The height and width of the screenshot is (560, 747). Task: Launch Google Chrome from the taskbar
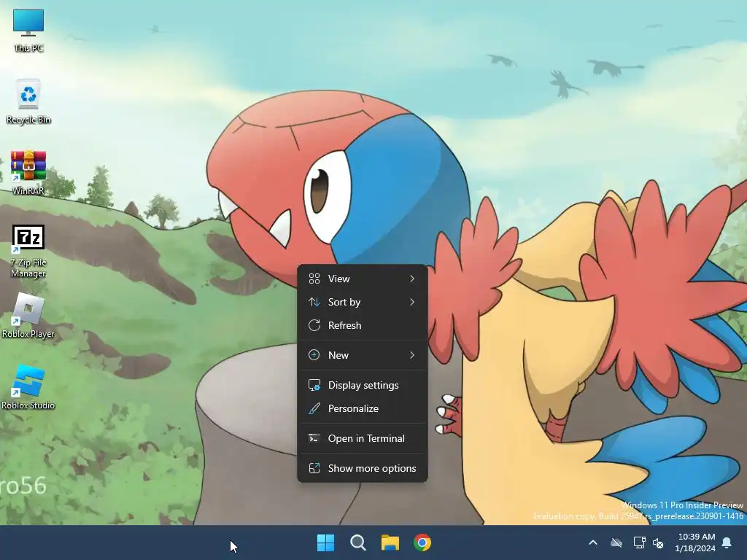tap(422, 542)
